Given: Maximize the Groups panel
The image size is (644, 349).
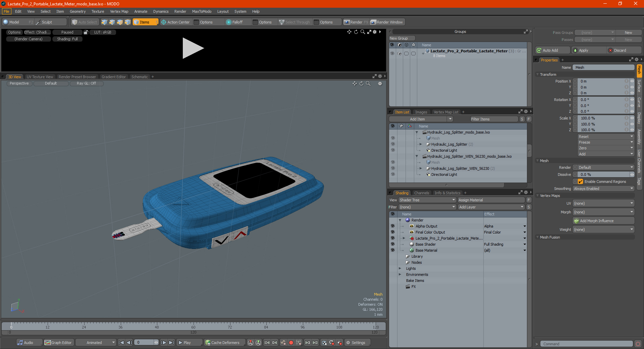Looking at the screenshot, I should coord(526,32).
